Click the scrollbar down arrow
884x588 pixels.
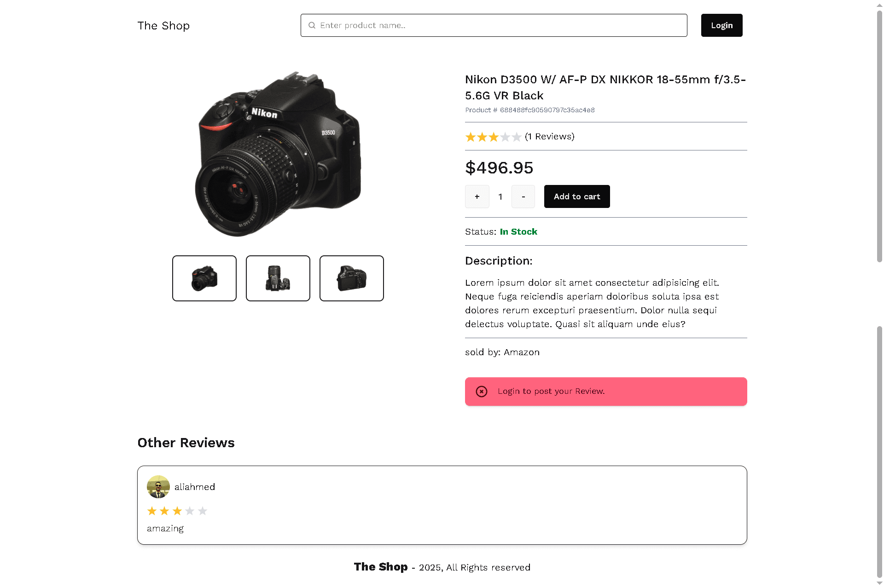point(879,583)
